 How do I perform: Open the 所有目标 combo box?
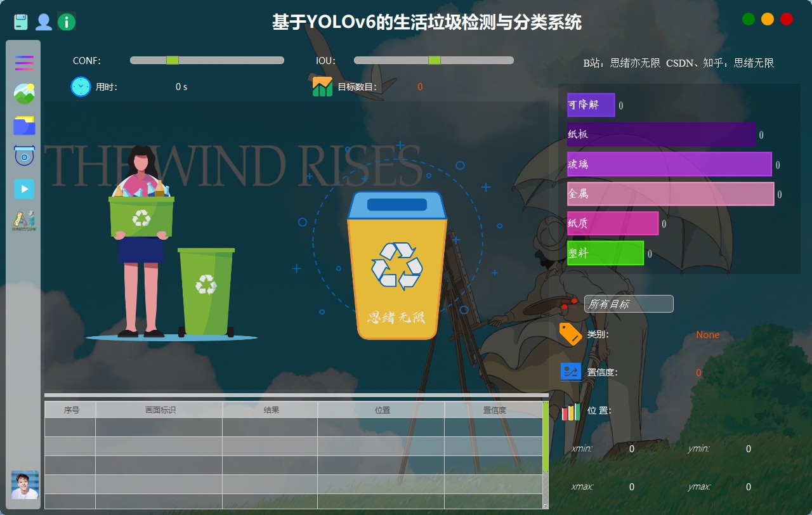629,304
